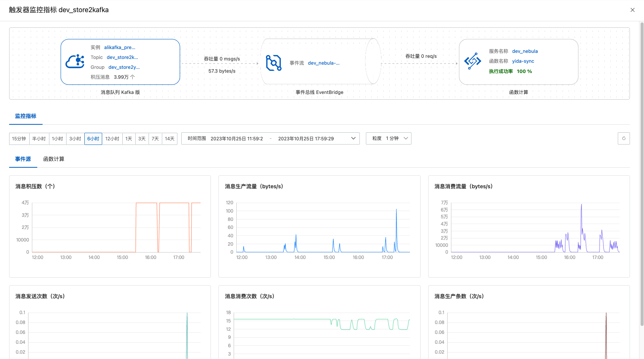Select the 1小时 time range
This screenshot has width=644, height=359.
click(58, 139)
